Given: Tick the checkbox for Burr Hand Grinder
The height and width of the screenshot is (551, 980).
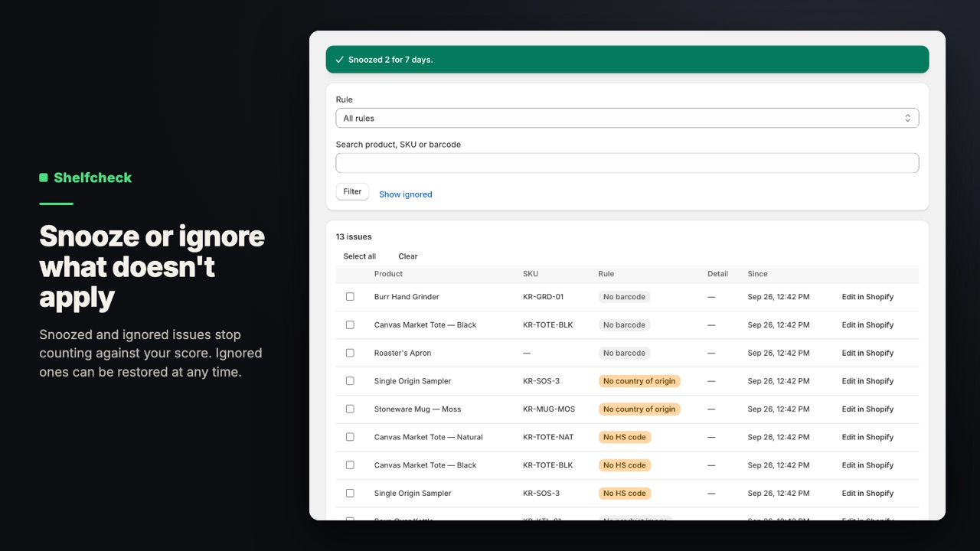Looking at the screenshot, I should (350, 297).
